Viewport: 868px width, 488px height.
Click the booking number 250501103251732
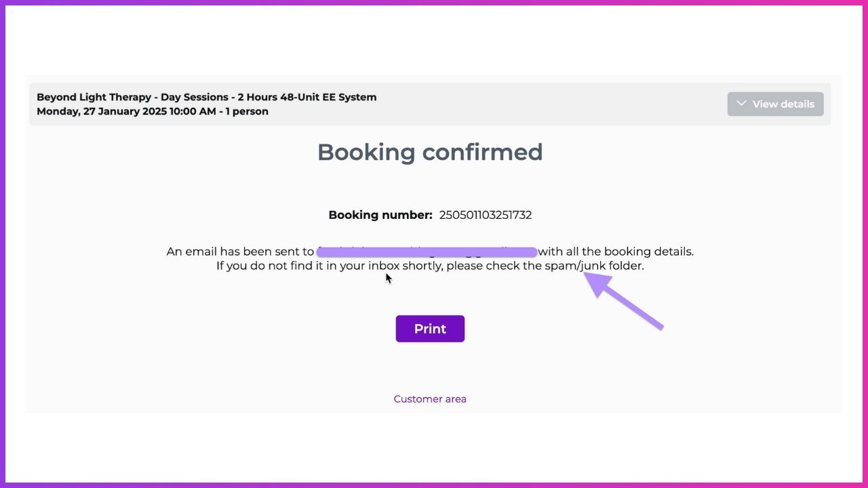pyautogui.click(x=485, y=216)
